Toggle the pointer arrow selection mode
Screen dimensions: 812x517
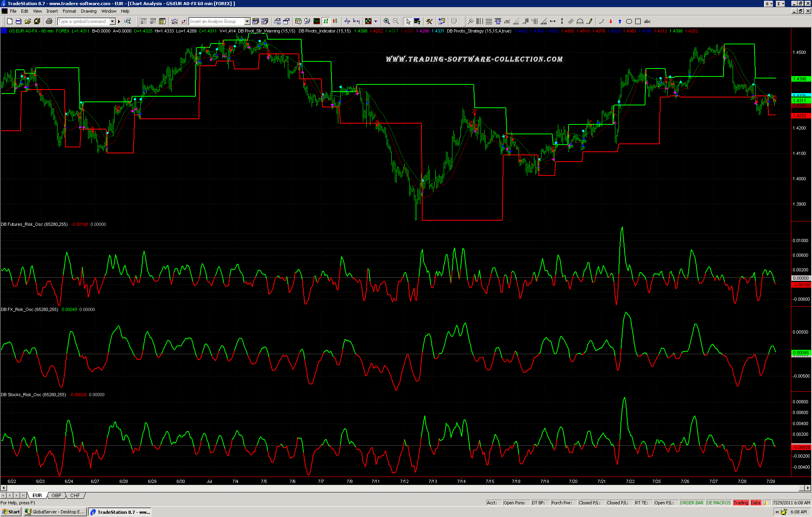coord(408,21)
